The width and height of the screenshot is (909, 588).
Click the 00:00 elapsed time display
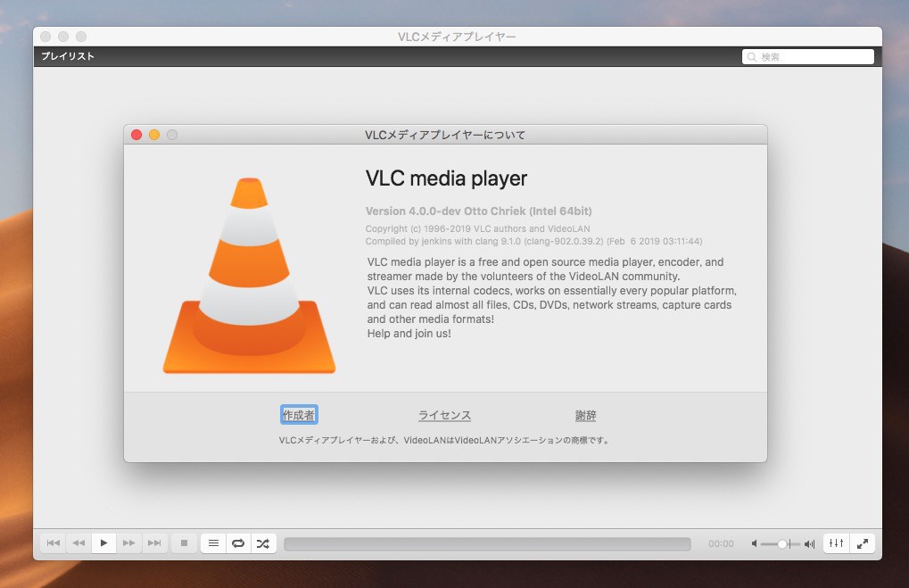coord(721,544)
